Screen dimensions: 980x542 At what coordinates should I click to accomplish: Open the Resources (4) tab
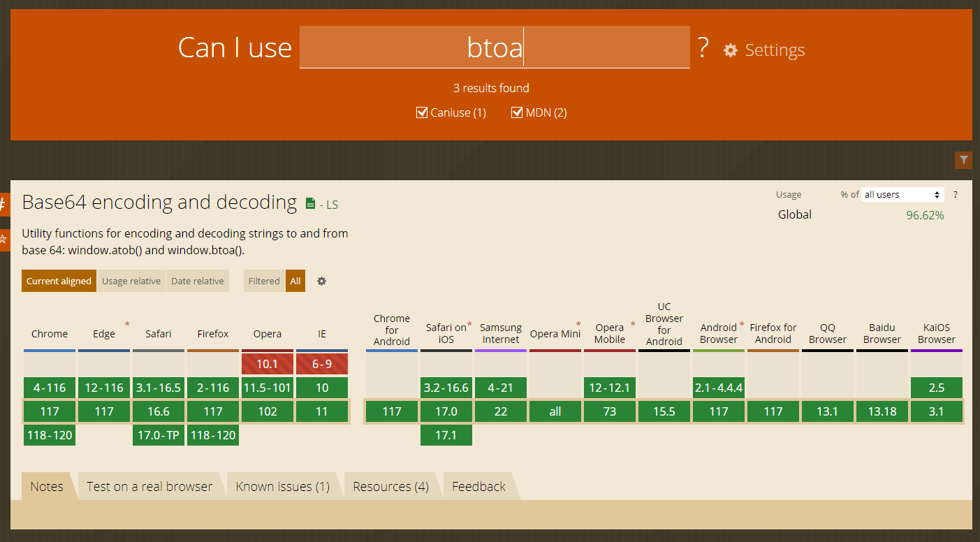point(391,486)
